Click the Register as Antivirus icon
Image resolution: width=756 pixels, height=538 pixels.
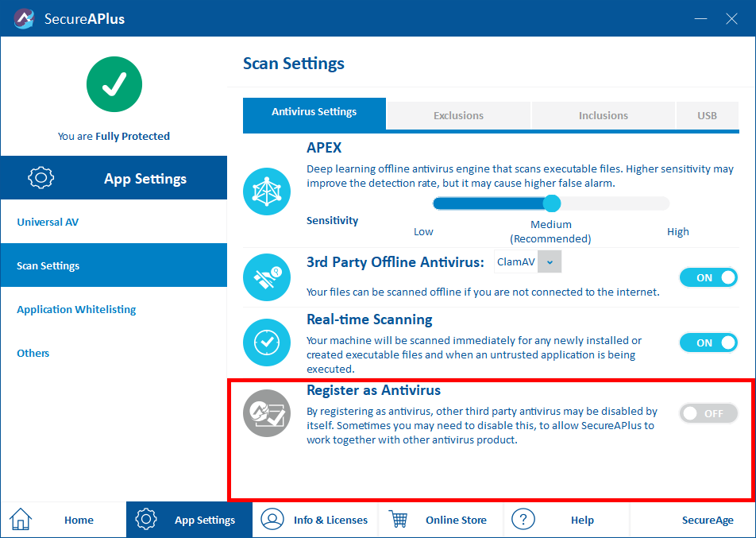[267, 413]
